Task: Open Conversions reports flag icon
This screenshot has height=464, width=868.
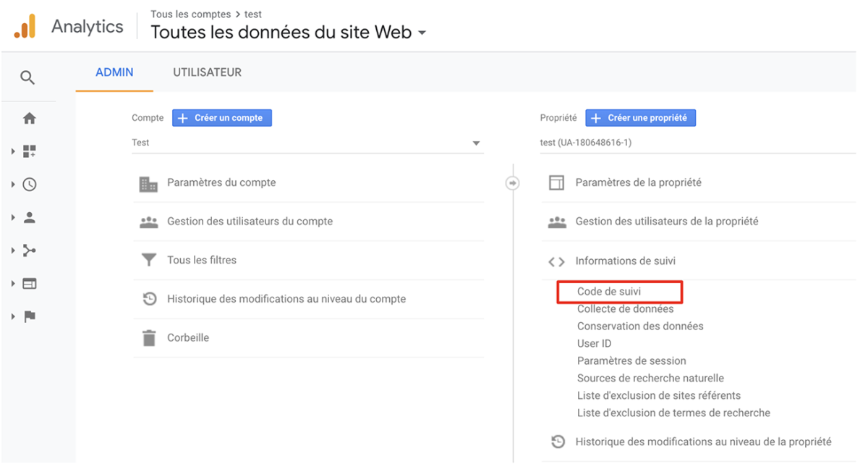Action: coord(30,316)
